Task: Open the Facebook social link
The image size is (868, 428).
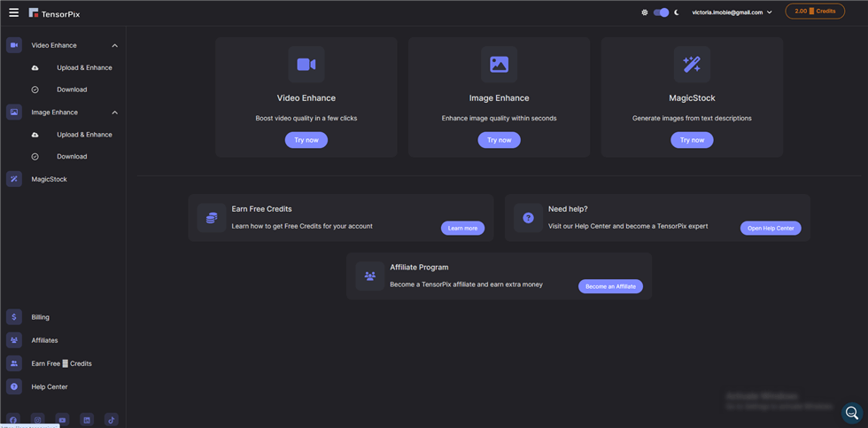Action: point(12,420)
